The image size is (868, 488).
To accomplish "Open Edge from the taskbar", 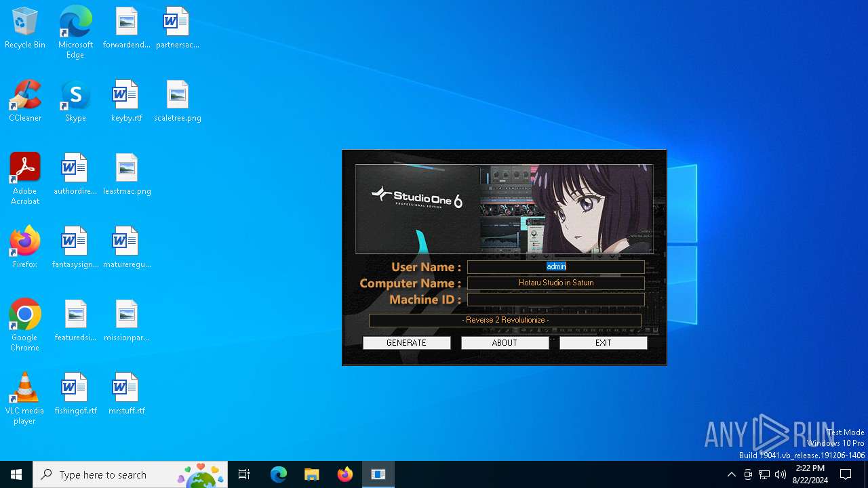I will 279,474.
